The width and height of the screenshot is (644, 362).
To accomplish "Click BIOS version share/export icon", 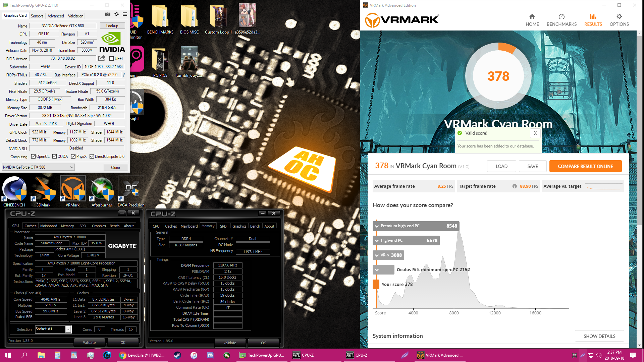I will point(102,58).
